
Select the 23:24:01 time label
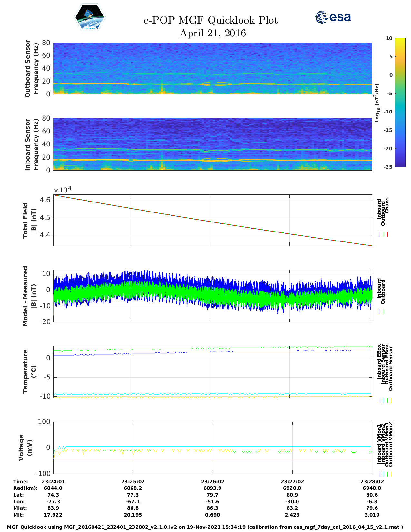coord(53,481)
